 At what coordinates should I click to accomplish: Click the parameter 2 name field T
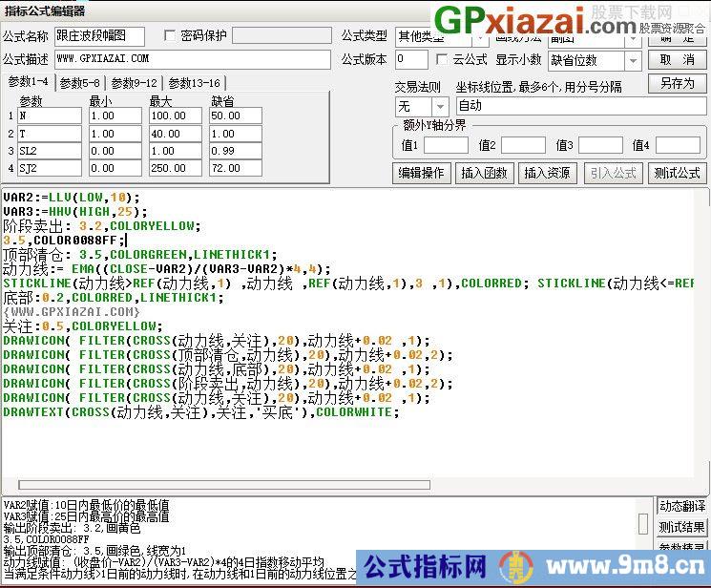click(50, 134)
